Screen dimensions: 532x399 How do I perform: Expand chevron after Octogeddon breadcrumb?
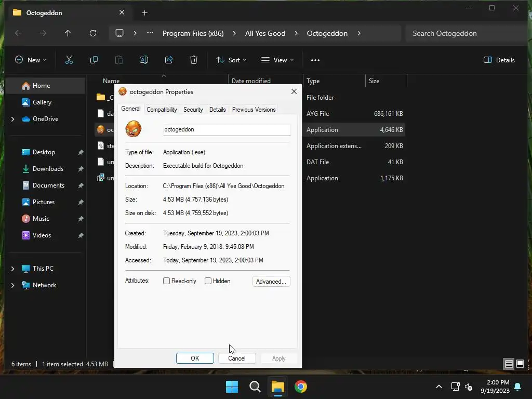click(359, 33)
